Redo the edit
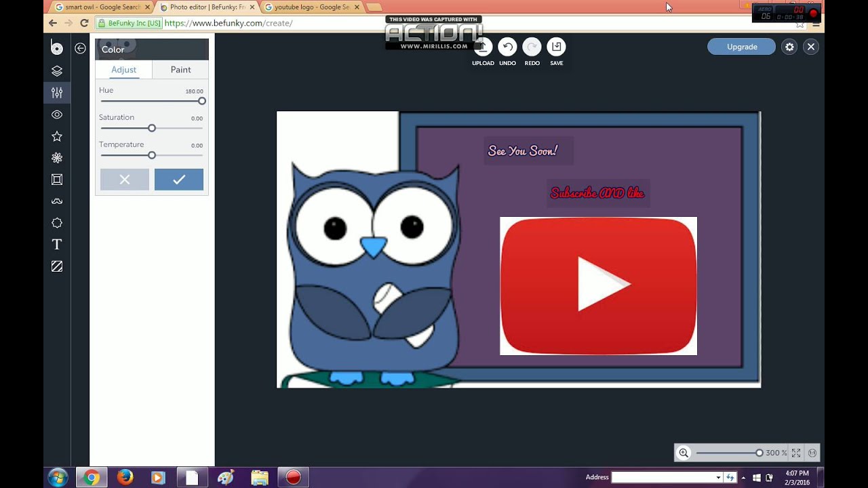The image size is (868, 488). [x=532, y=47]
